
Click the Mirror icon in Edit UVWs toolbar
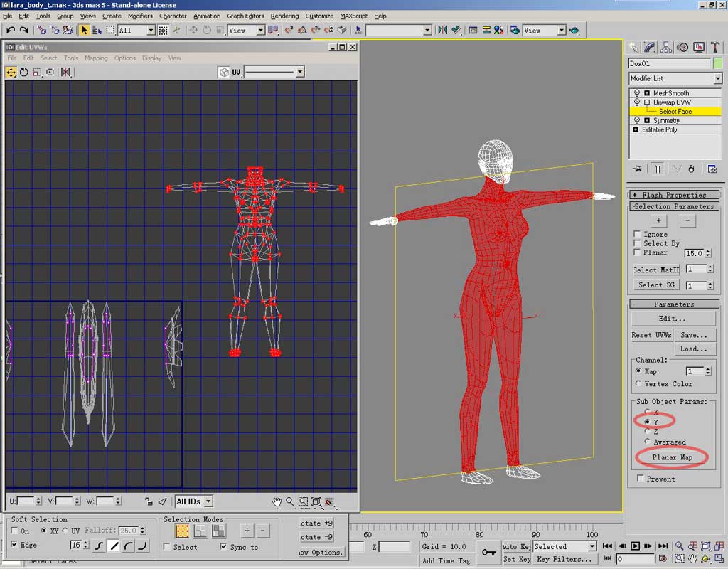click(x=65, y=72)
